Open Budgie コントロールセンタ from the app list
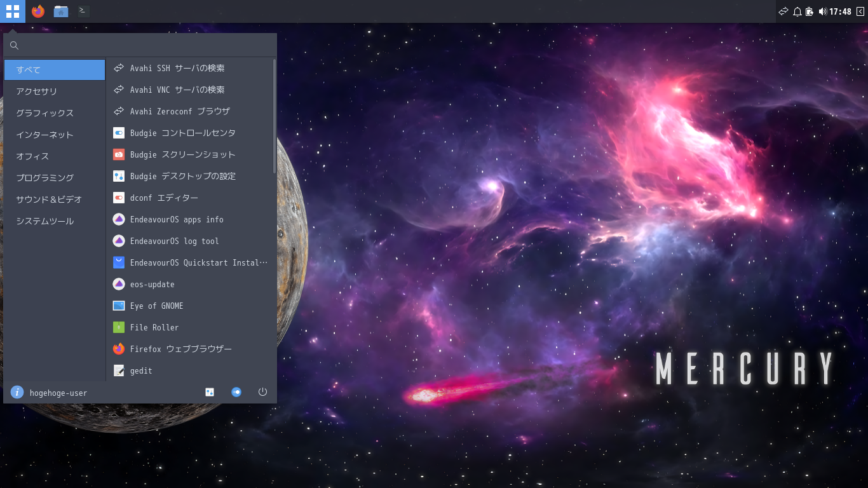This screenshot has height=488, width=868. (189, 133)
